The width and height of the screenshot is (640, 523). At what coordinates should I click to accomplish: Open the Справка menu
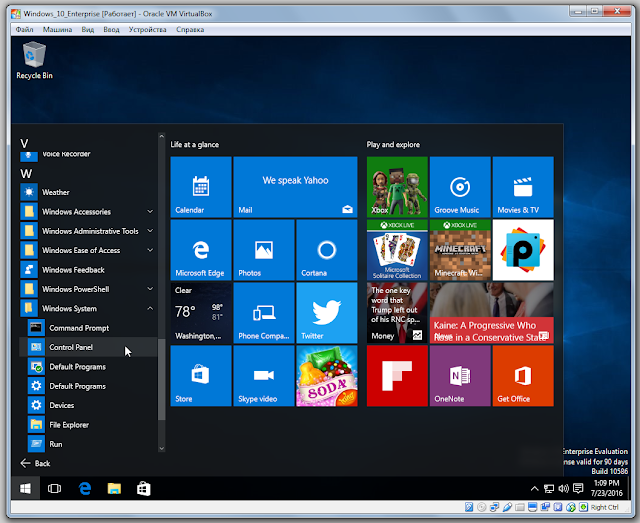coord(190,29)
